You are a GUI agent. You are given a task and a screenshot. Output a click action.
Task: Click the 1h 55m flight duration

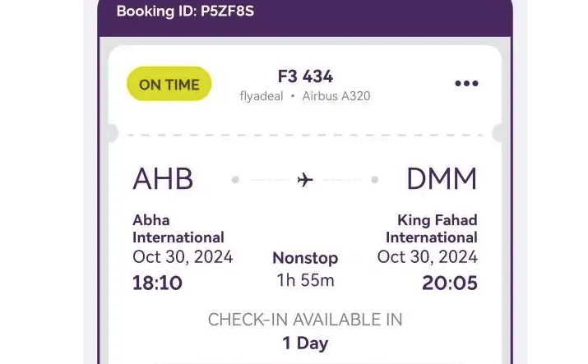point(305,280)
